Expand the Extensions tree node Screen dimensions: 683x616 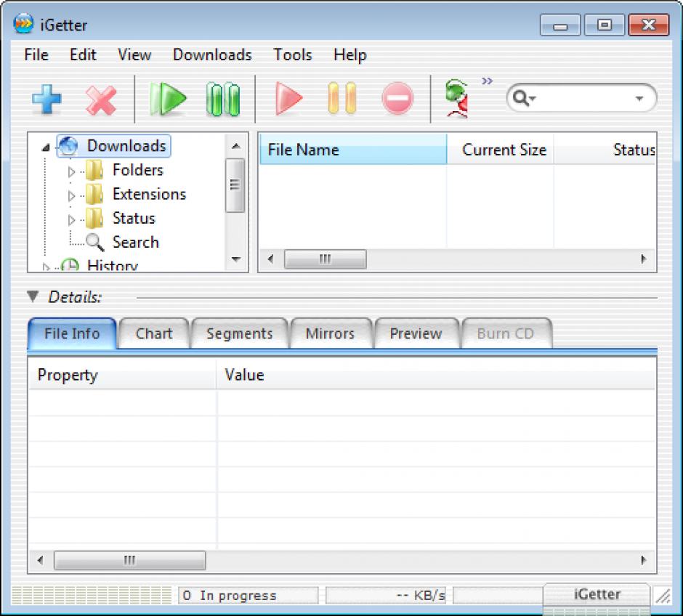(x=71, y=196)
